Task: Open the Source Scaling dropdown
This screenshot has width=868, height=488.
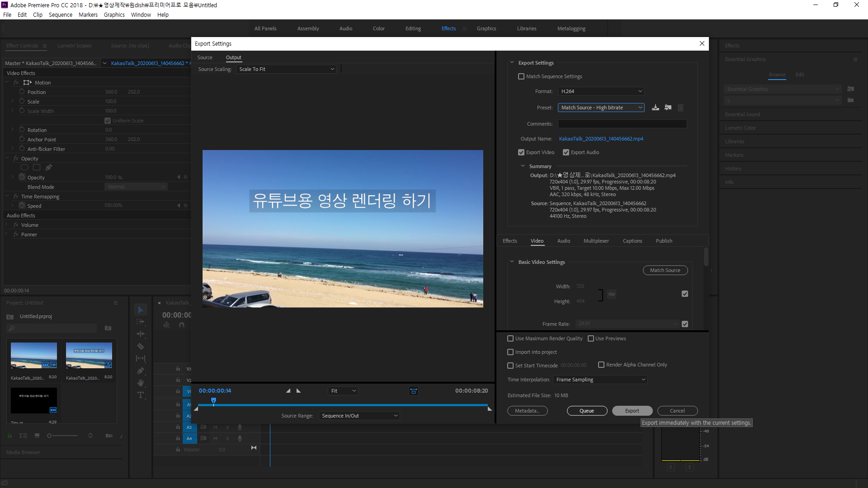Action: 286,69
